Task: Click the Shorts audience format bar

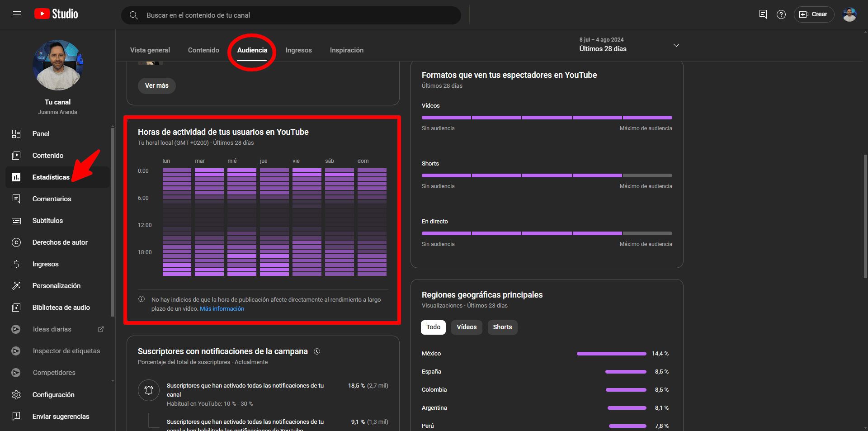Action: pos(547,175)
